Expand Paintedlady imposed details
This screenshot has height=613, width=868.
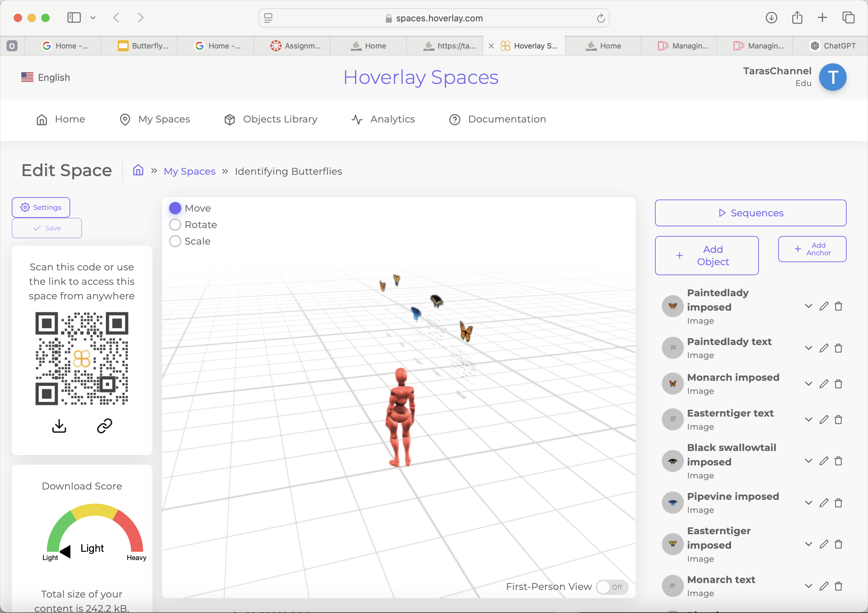pos(808,306)
